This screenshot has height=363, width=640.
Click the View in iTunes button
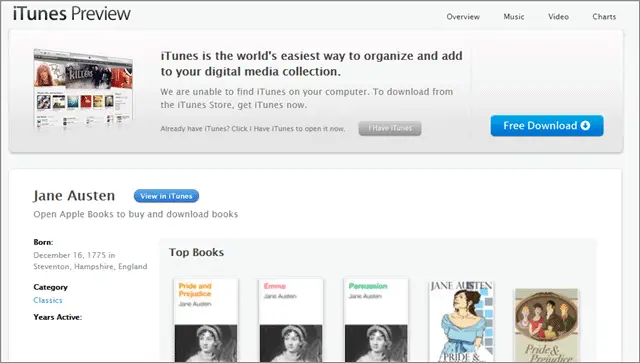(x=166, y=196)
